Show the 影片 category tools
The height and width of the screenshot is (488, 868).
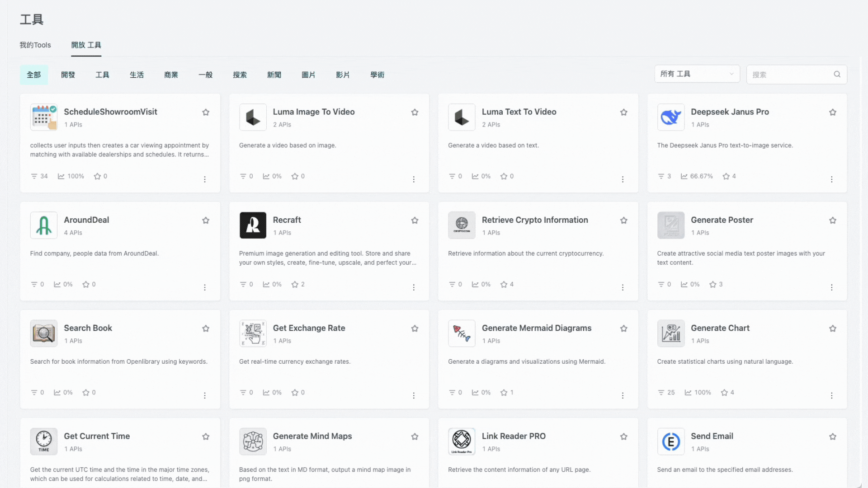point(343,75)
